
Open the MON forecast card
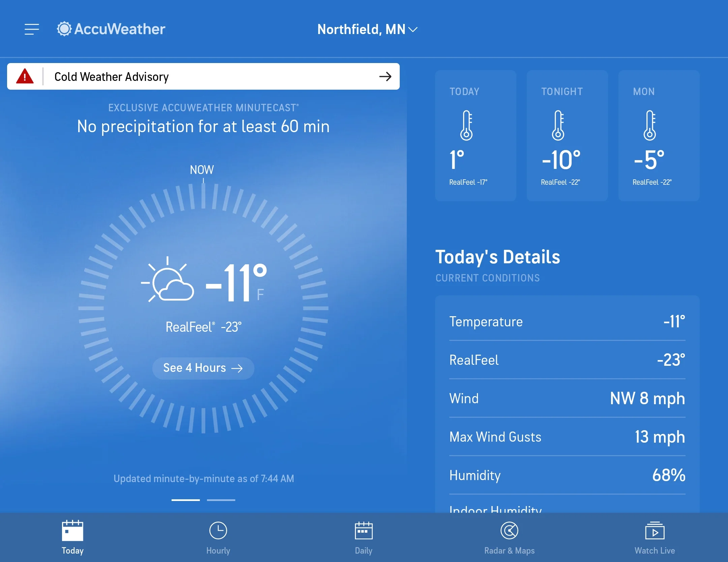(x=659, y=136)
